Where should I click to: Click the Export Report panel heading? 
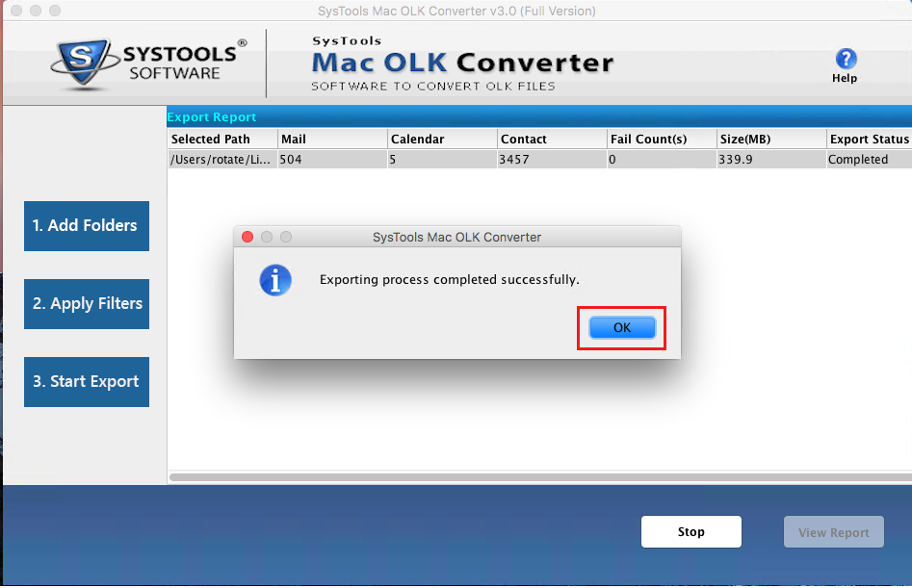(x=212, y=116)
